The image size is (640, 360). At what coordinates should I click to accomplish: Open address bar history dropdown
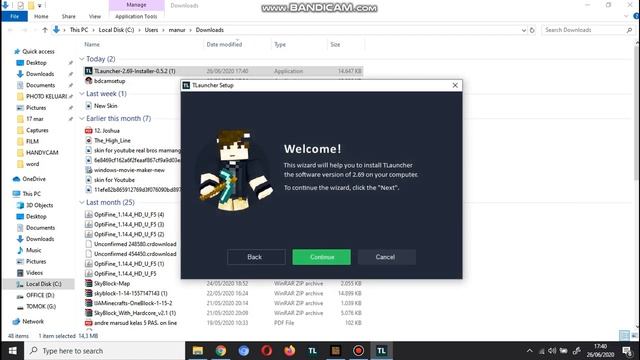tap(524, 30)
